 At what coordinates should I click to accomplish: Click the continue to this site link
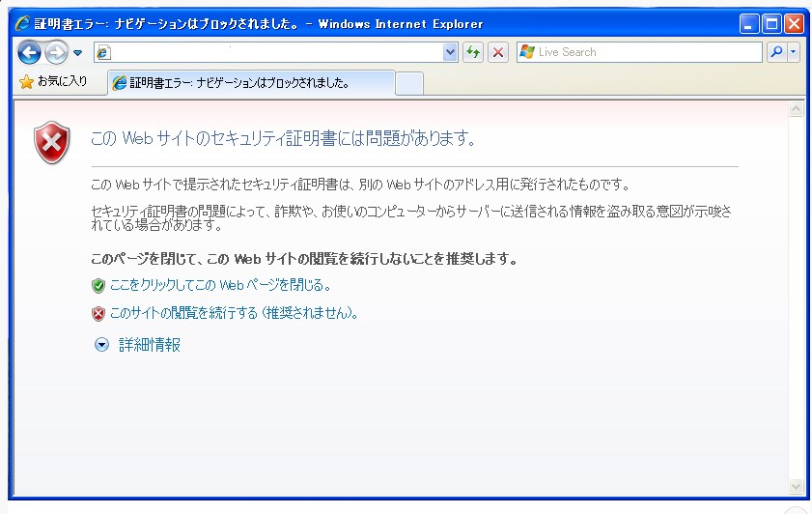[x=234, y=313]
